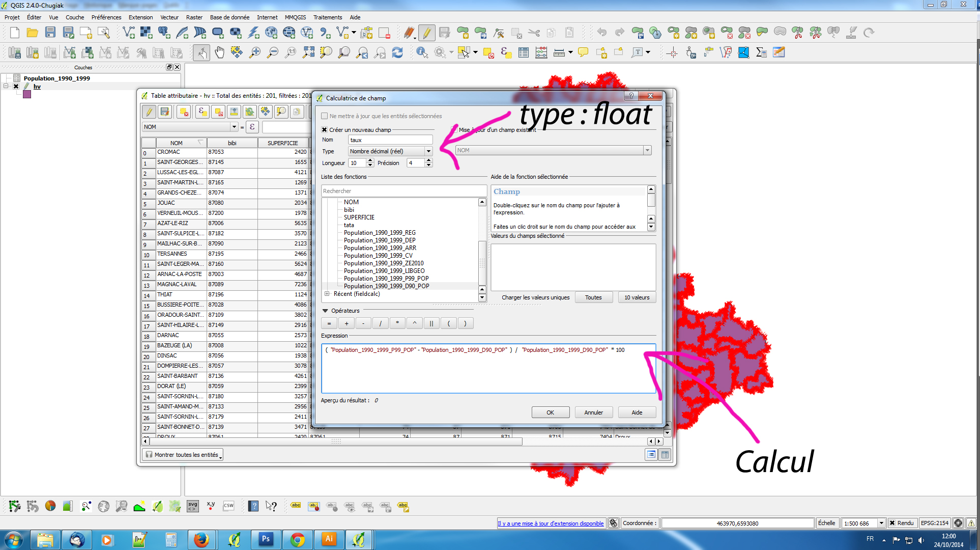Click the Save Project icon
Viewport: 980px width, 550px height.
[x=50, y=33]
